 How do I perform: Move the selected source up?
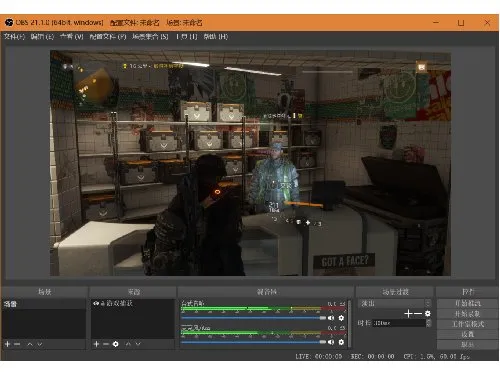click(x=128, y=344)
